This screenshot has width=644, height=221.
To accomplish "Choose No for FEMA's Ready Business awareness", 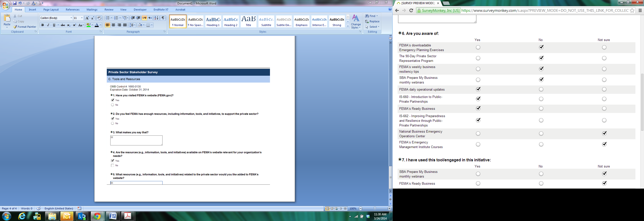I will (541, 109).
